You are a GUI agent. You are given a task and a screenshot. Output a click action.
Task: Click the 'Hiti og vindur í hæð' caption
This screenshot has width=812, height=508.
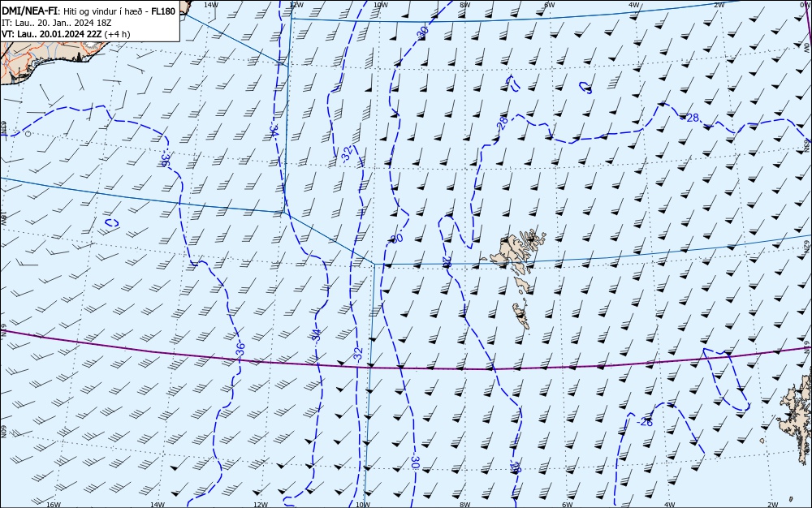point(104,12)
